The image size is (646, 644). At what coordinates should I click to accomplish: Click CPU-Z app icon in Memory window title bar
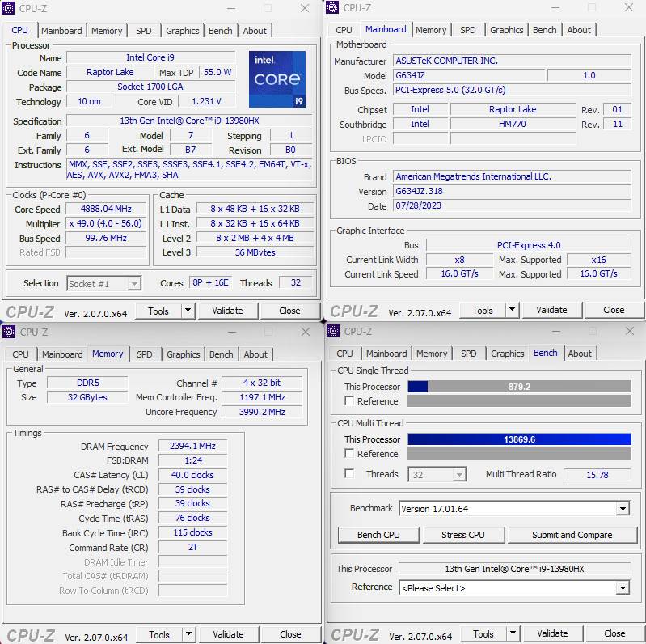point(8,332)
